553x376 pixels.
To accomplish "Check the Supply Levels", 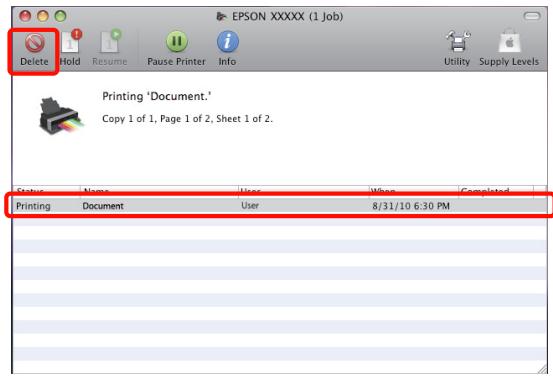I will tap(509, 49).
